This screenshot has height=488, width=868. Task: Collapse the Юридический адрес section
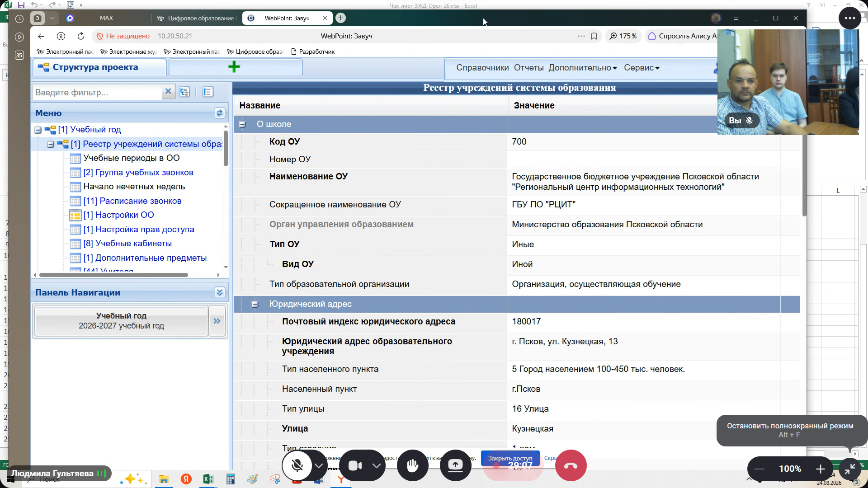coord(255,305)
